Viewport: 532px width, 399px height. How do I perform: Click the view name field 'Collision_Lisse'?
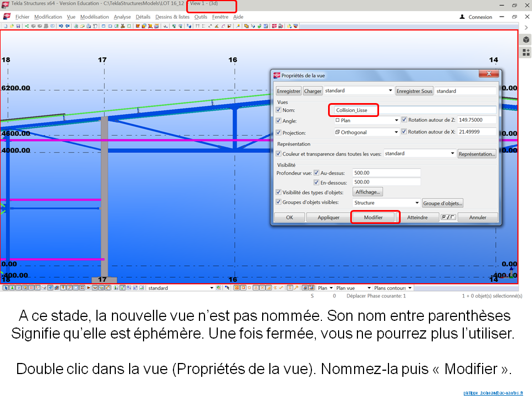click(415, 110)
